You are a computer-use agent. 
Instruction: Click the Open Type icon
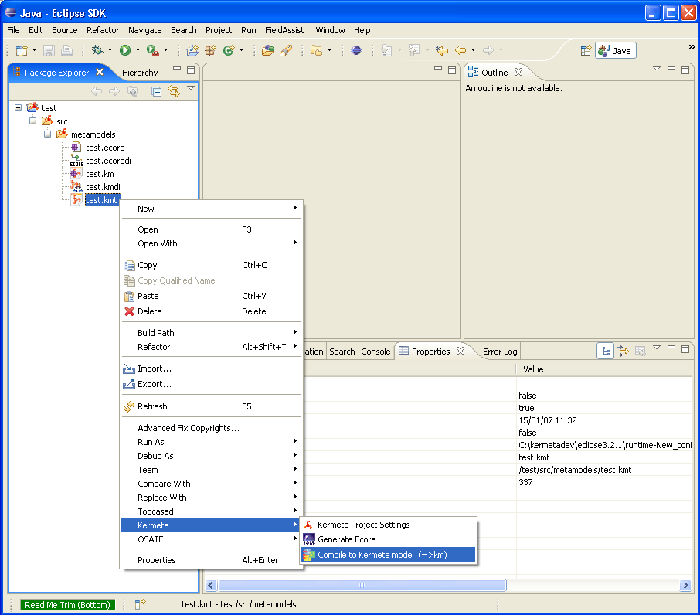point(268,50)
